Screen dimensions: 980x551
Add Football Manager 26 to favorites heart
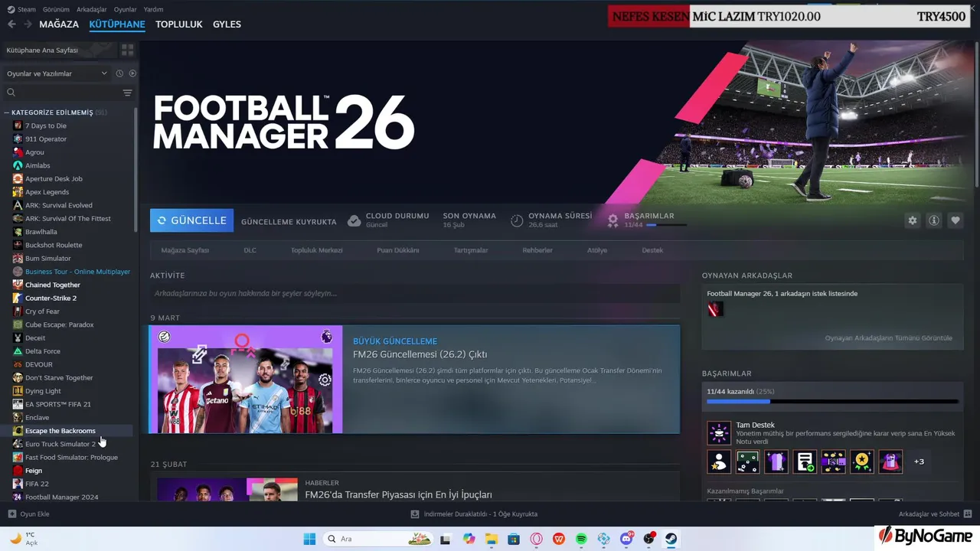(955, 220)
